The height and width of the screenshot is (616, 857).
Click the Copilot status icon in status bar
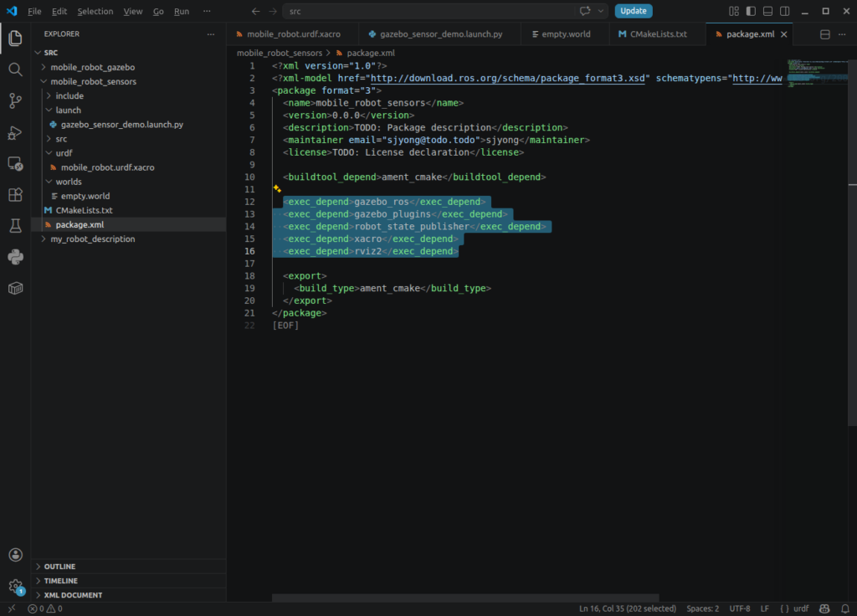[824, 608]
